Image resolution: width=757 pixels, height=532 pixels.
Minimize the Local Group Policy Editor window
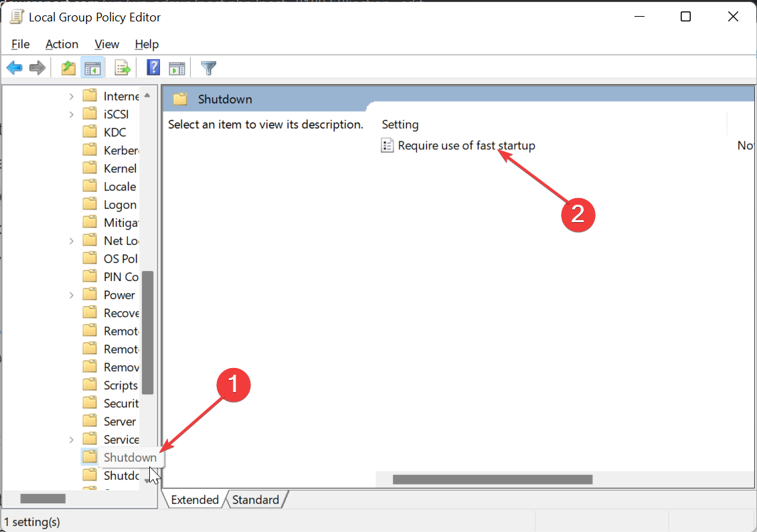coord(640,17)
